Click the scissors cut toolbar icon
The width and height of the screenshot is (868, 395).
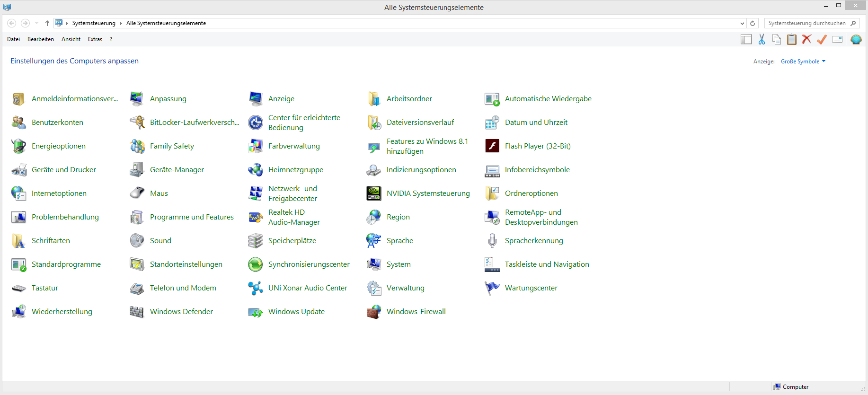(x=762, y=39)
